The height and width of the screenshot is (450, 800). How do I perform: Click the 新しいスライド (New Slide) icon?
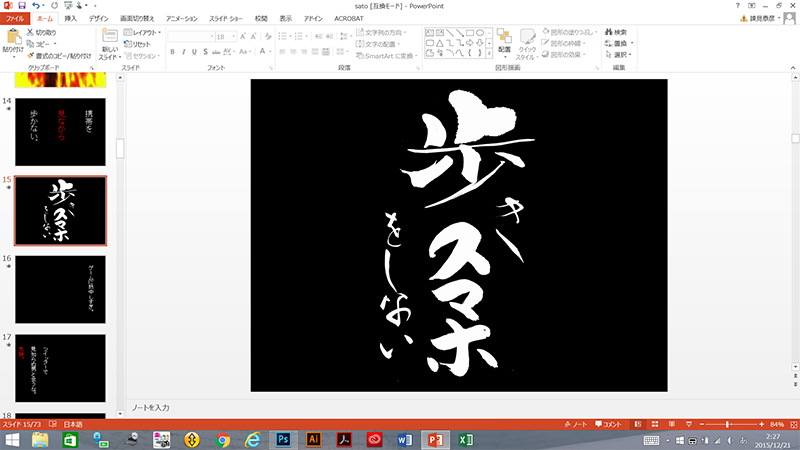tap(109, 38)
